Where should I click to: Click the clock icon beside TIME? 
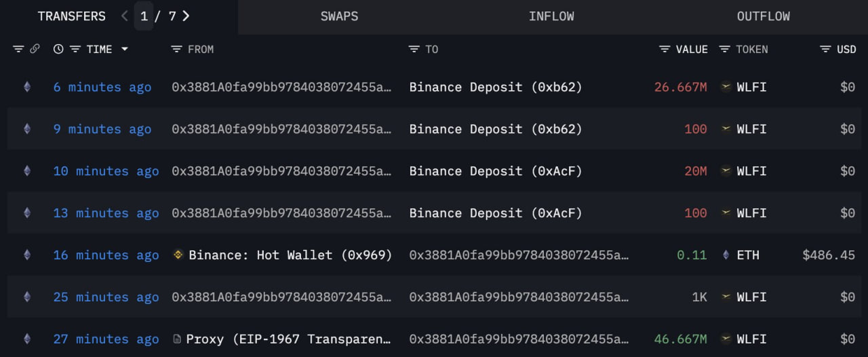(x=58, y=49)
